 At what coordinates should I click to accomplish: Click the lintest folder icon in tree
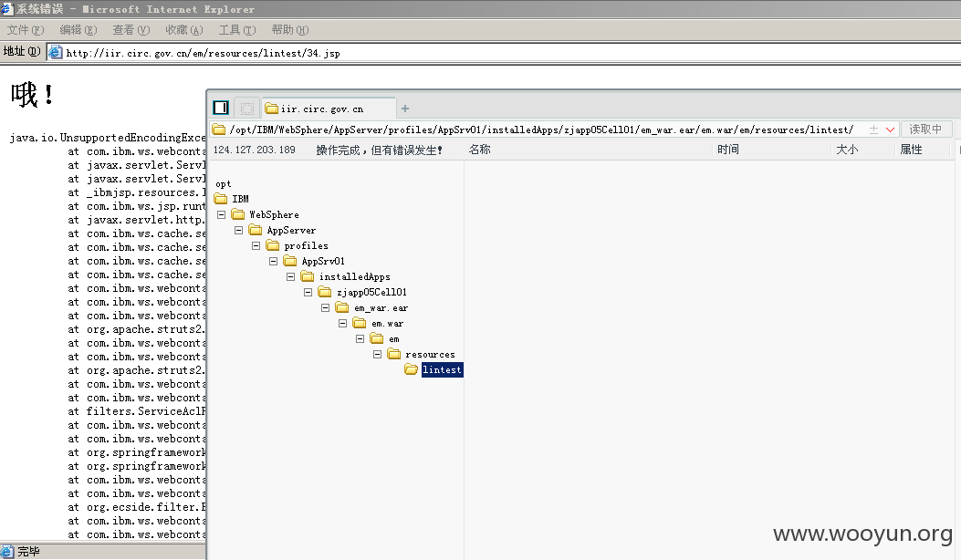(411, 369)
